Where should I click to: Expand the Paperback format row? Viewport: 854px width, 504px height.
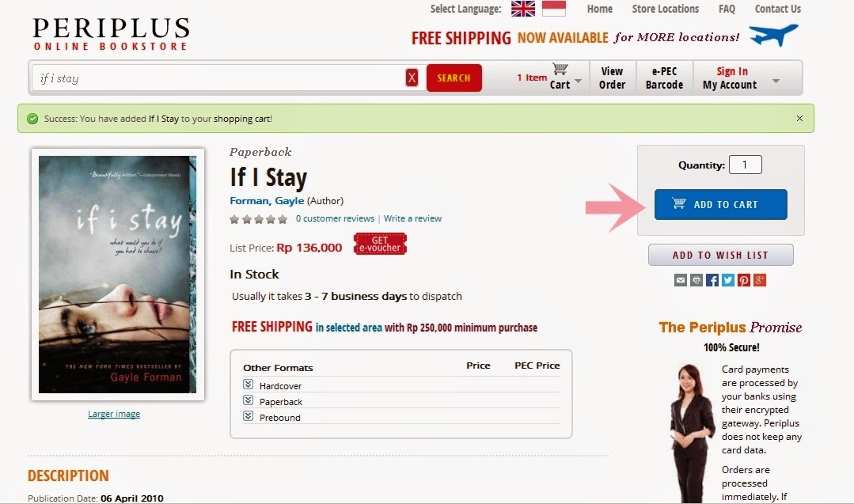pyautogui.click(x=249, y=400)
